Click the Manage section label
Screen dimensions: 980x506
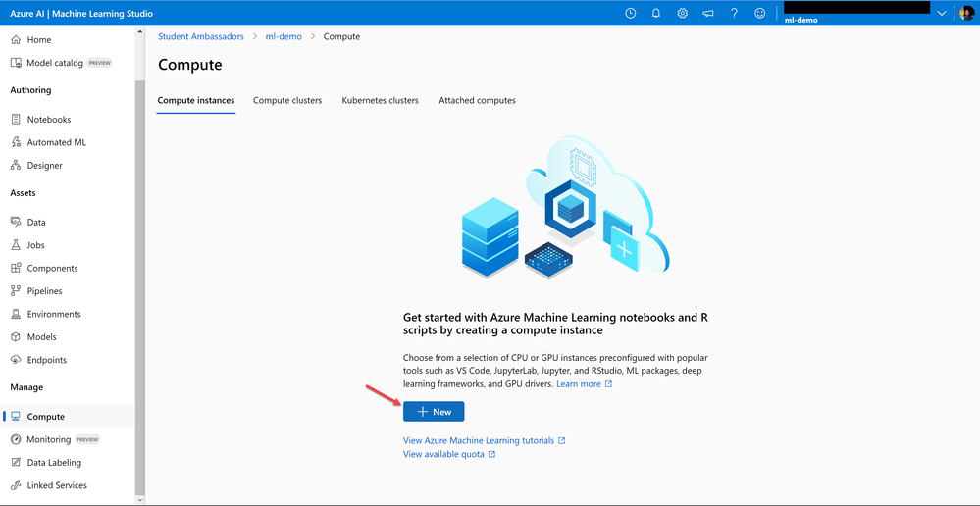click(x=26, y=387)
